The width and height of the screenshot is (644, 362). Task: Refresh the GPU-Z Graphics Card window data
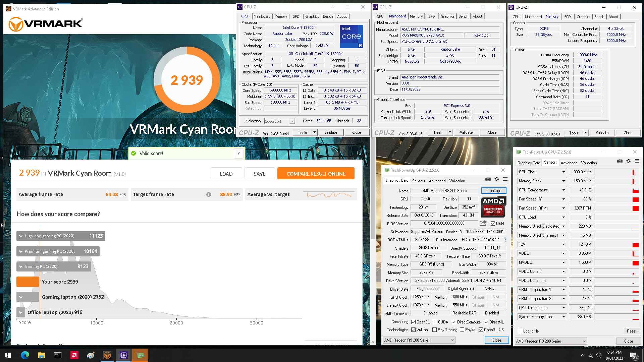point(497,179)
